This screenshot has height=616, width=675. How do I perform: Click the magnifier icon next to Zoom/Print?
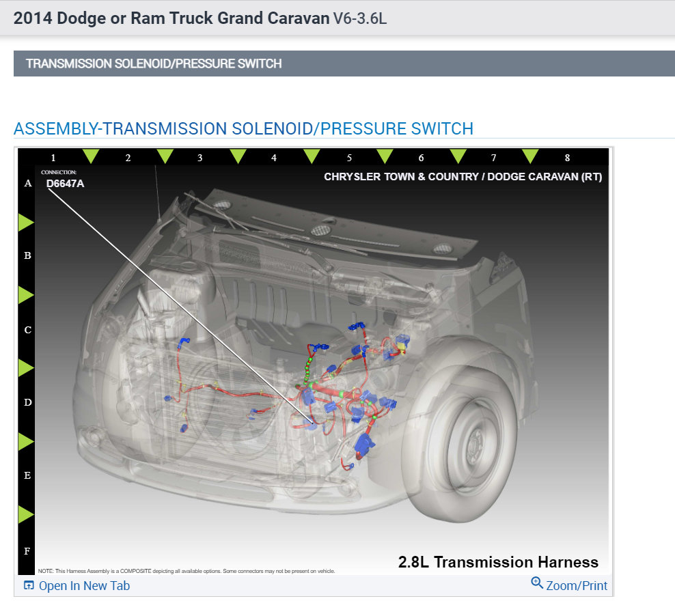point(537,584)
